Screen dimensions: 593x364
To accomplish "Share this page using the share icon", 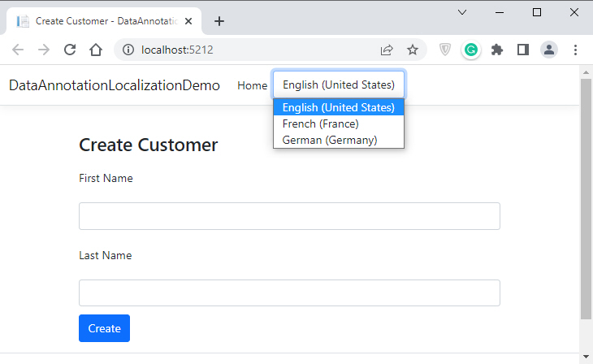I will coord(387,50).
